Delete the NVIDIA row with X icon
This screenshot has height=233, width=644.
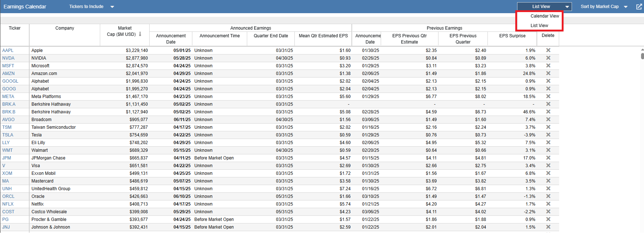[x=548, y=58]
